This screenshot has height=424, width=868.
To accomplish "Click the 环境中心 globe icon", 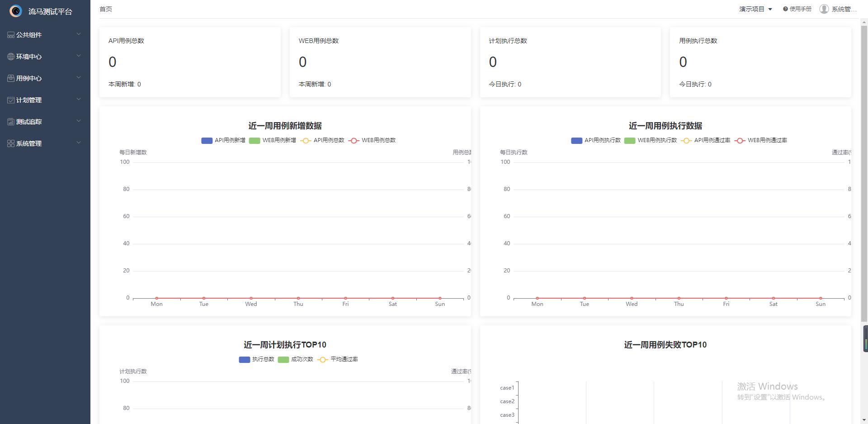I will tap(11, 57).
